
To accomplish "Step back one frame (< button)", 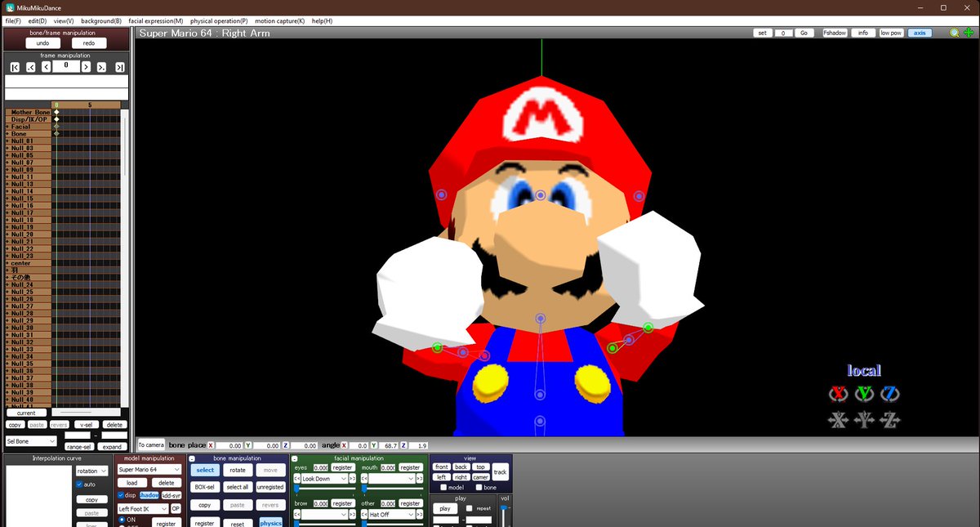I will (x=46, y=67).
